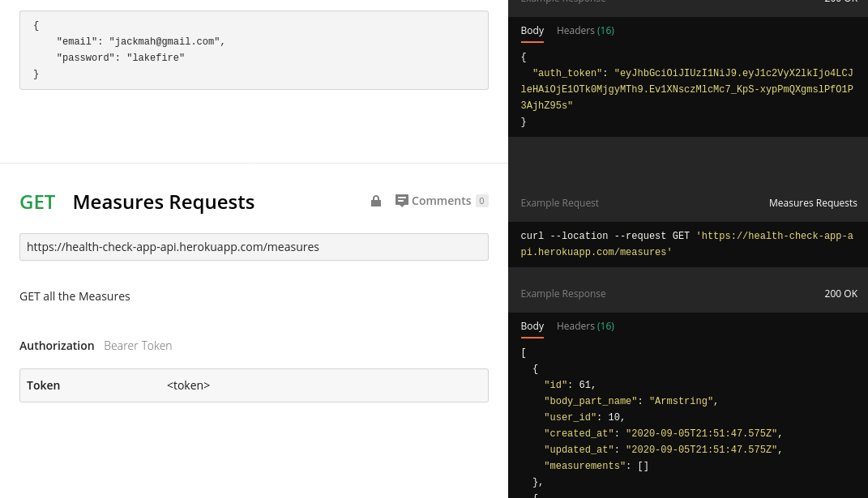Screen dimensions: 868x498
Task: Switch to Headers tab in auth_token response
Action: click(x=584, y=31)
